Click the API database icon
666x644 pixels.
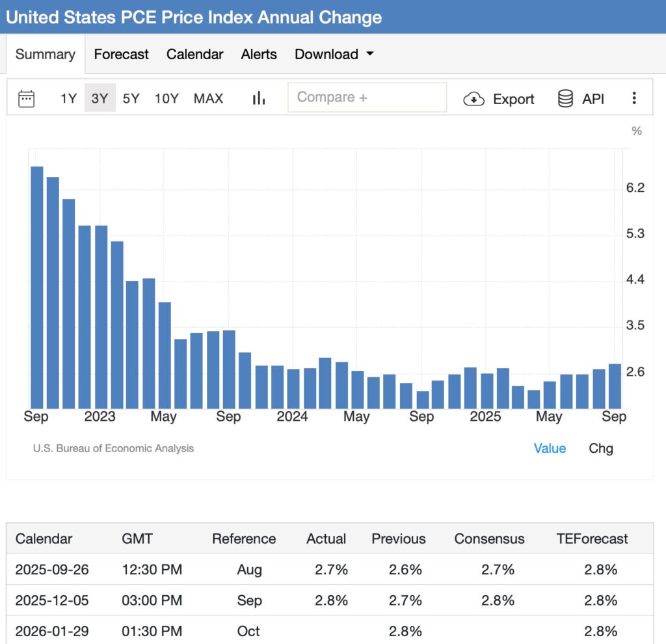tap(565, 99)
